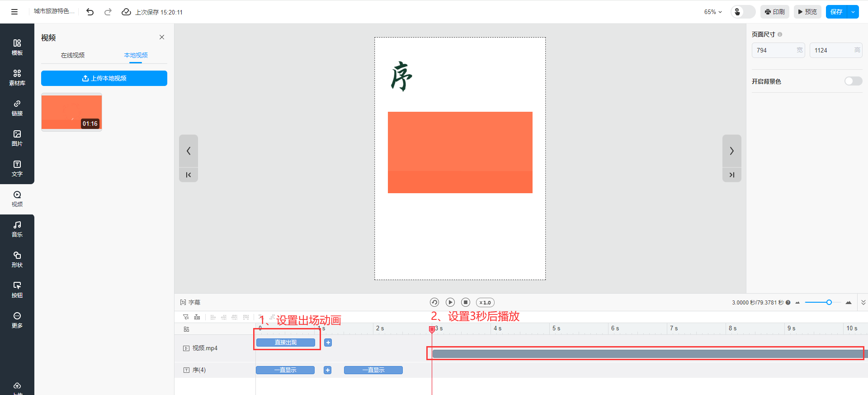Switch to the 本地视频 tab
868x395 pixels.
click(x=136, y=55)
